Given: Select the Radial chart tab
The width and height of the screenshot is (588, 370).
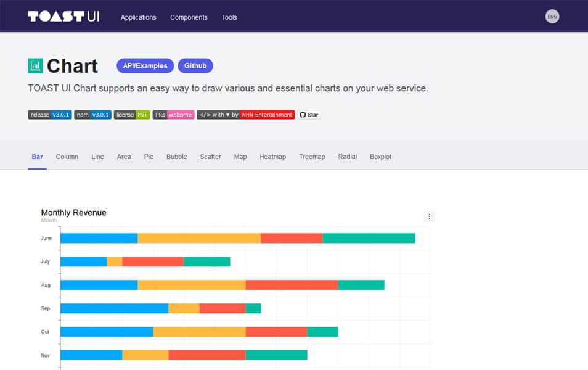Looking at the screenshot, I should pos(347,157).
